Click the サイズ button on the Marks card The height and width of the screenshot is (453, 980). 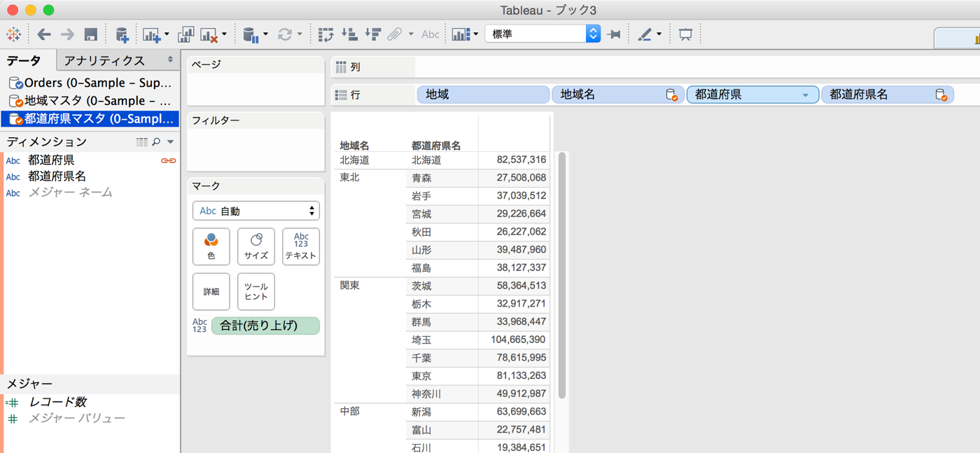pyautogui.click(x=255, y=246)
